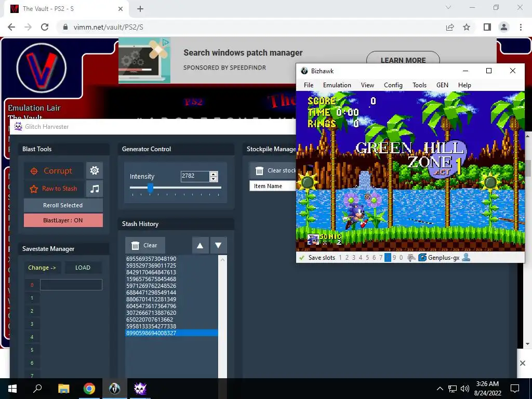Select savestate slot 3

32,324
